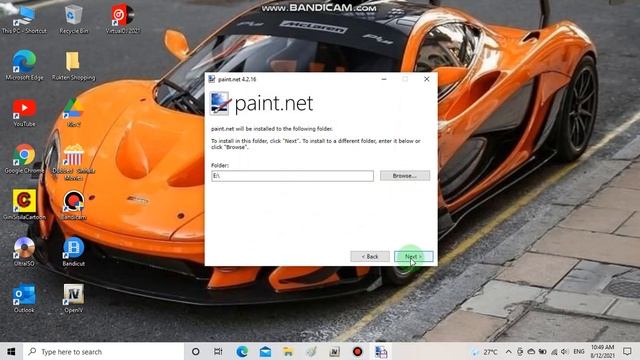Open Microsoft Edge desktop shortcut
The image size is (640, 360).
click(x=24, y=65)
